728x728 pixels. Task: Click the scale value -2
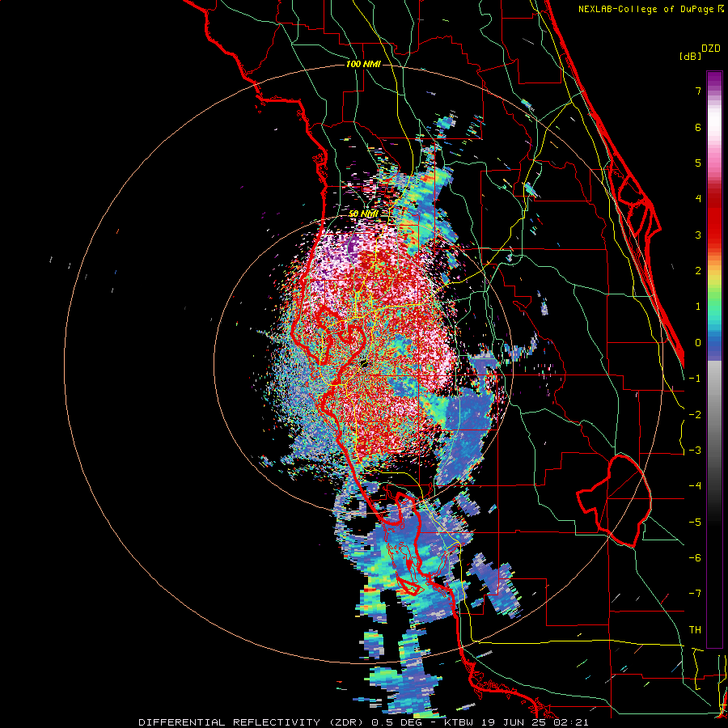tap(695, 415)
